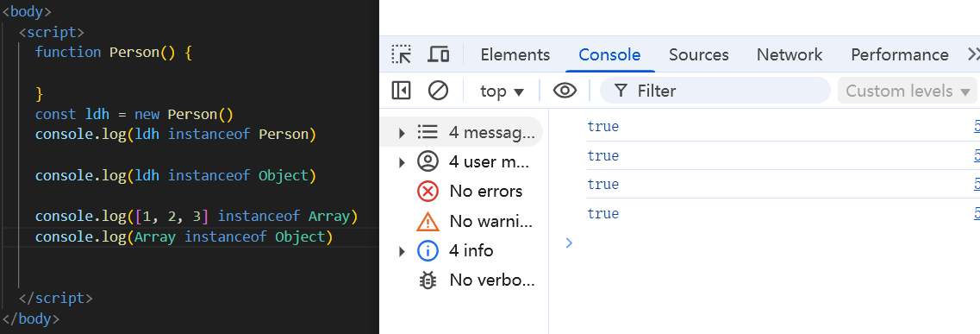Open the source link of the fourth log
Viewport: 980px width, 334px height.
point(977,213)
